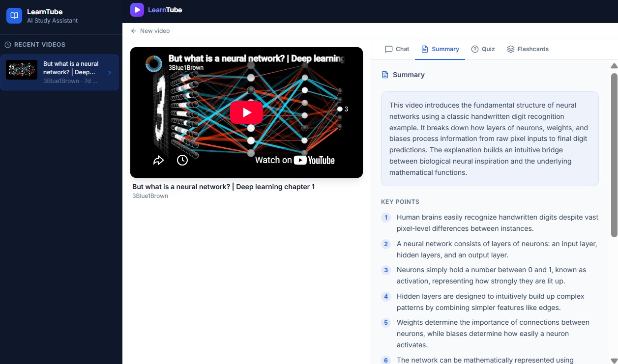The image size is (618, 364).
Task: Click key point about weights and biases
Action: (493, 334)
